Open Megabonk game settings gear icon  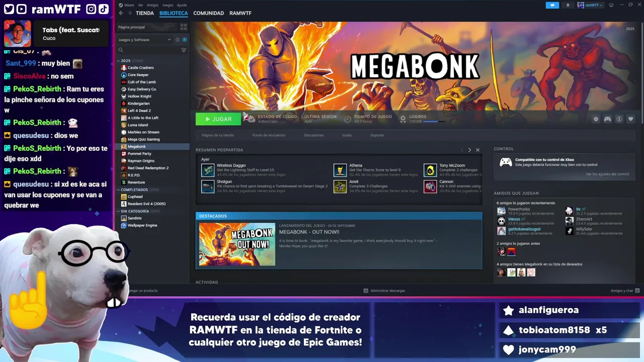pyautogui.click(x=596, y=119)
